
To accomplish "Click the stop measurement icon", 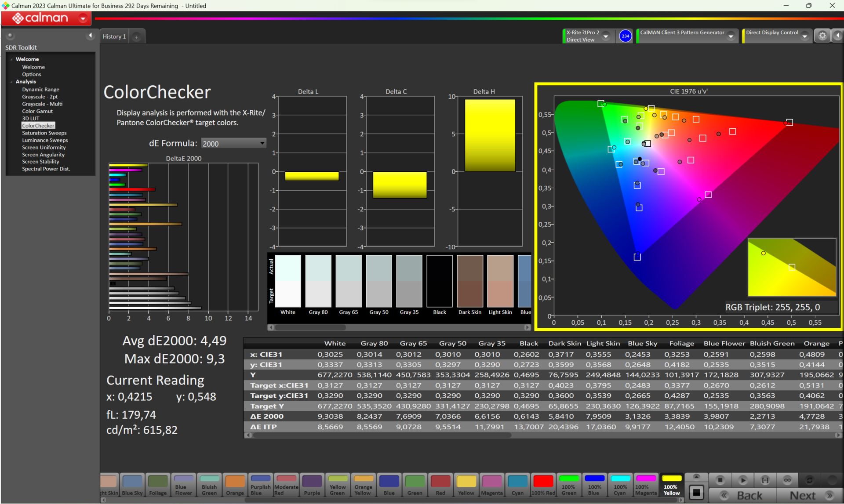I will point(720,480).
